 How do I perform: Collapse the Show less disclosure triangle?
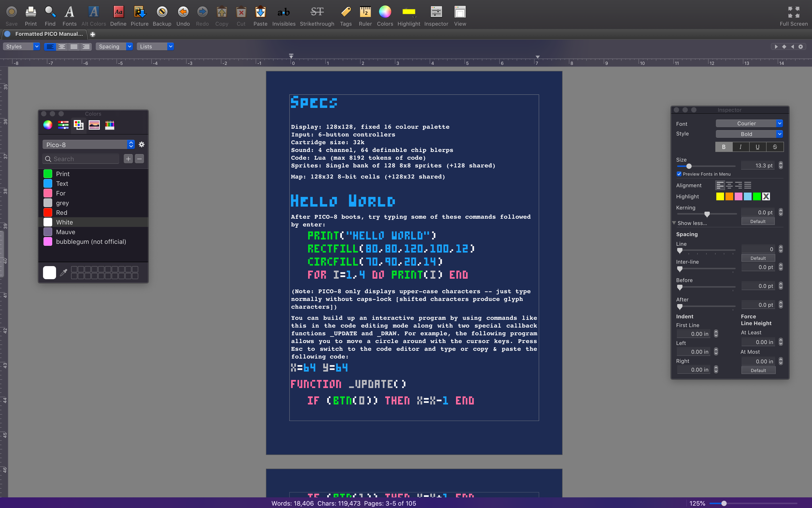pos(674,223)
